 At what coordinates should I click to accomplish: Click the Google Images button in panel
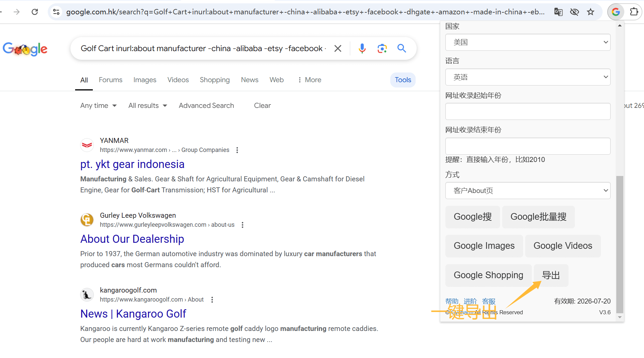point(484,246)
